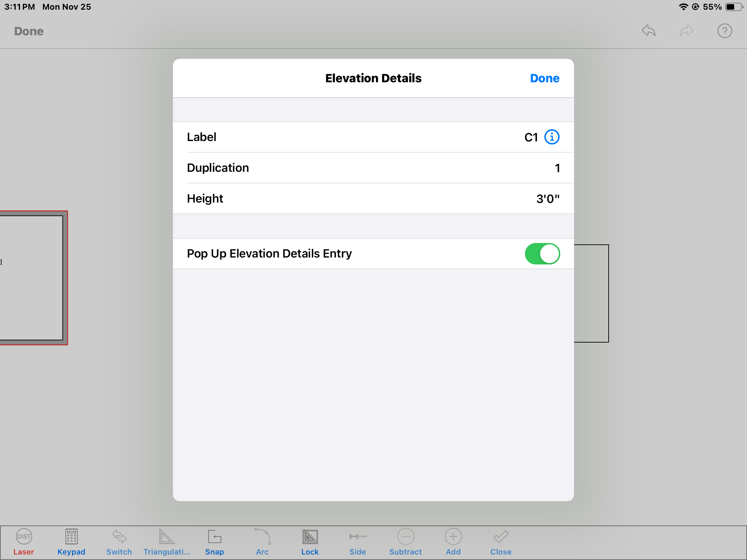Click the undo arrow icon
This screenshot has height=560, width=747.
pos(649,31)
